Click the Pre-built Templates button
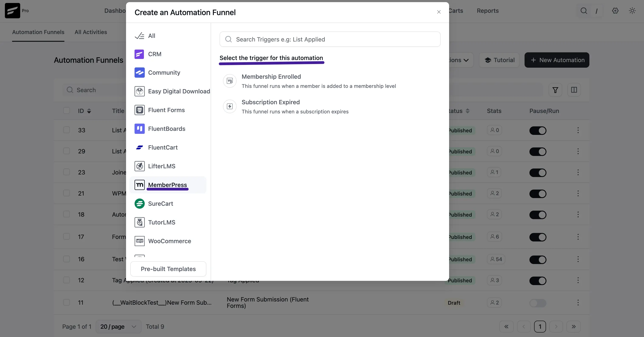The height and width of the screenshot is (337, 644). [168, 269]
